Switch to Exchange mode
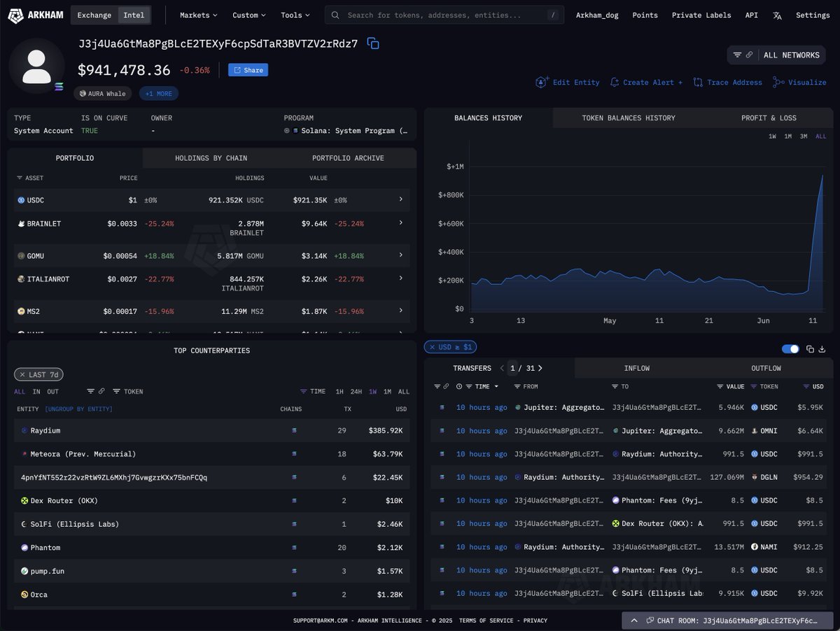Image resolution: width=840 pixels, height=631 pixels. coord(94,15)
